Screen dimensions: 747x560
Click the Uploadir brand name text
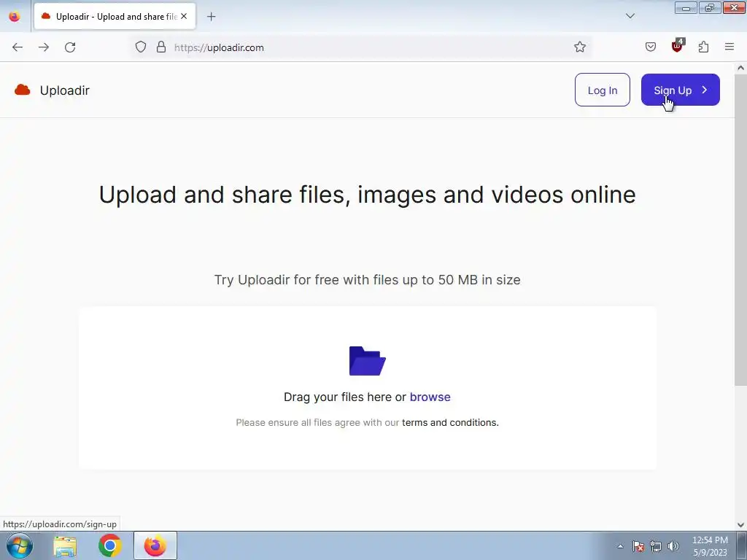pos(65,90)
